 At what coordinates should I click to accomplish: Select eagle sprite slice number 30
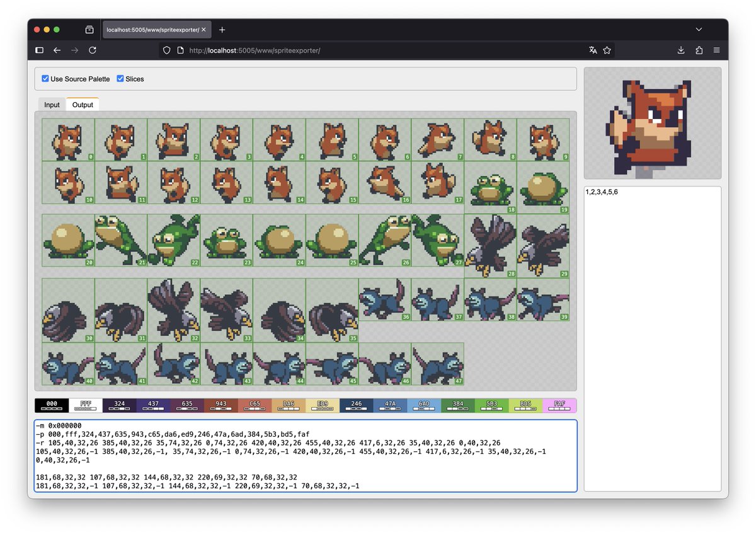[x=68, y=310]
